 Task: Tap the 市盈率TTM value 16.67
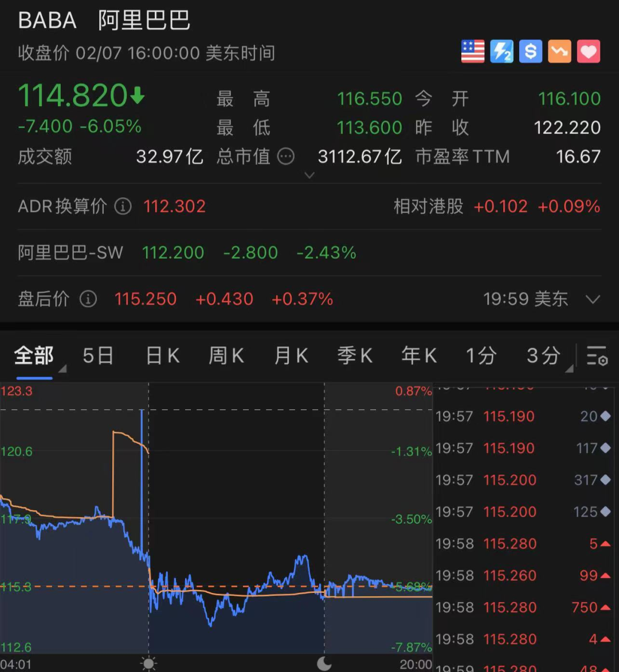point(578,157)
